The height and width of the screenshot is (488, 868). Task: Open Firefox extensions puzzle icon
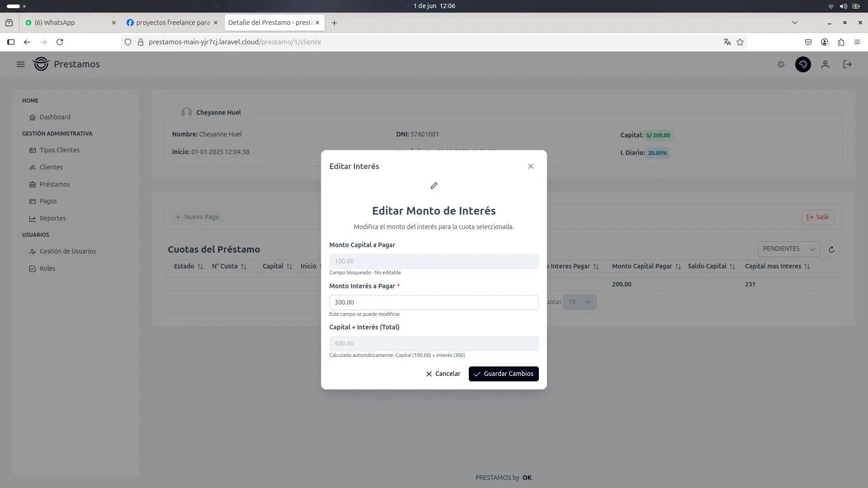(x=841, y=42)
